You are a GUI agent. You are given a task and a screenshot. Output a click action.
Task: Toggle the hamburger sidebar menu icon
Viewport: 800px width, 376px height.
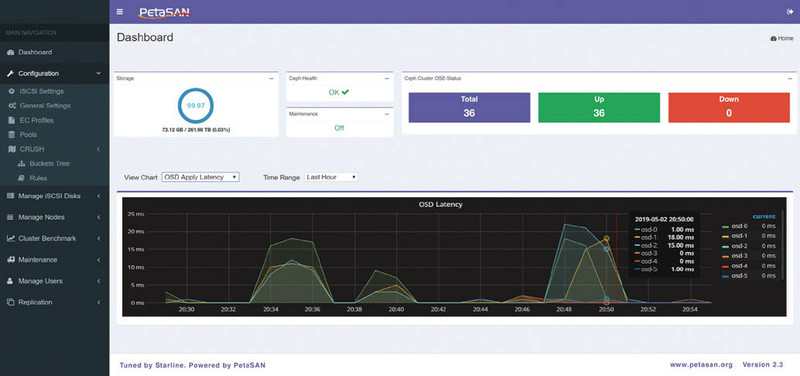pos(119,12)
